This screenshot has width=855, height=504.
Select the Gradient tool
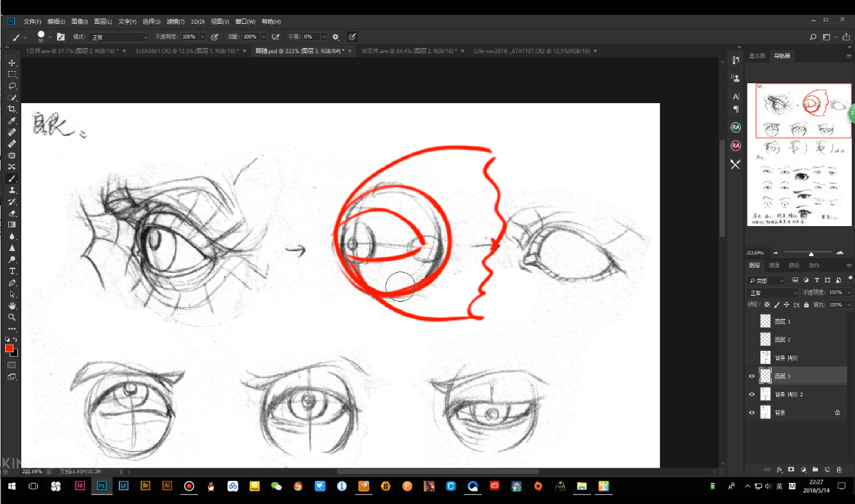[12, 225]
